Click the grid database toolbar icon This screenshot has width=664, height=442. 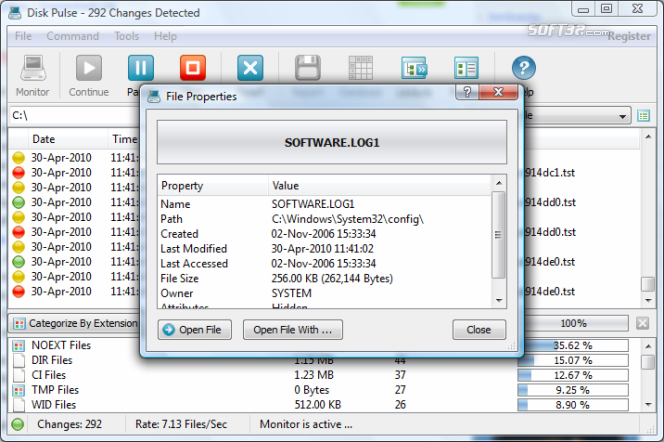(360, 68)
